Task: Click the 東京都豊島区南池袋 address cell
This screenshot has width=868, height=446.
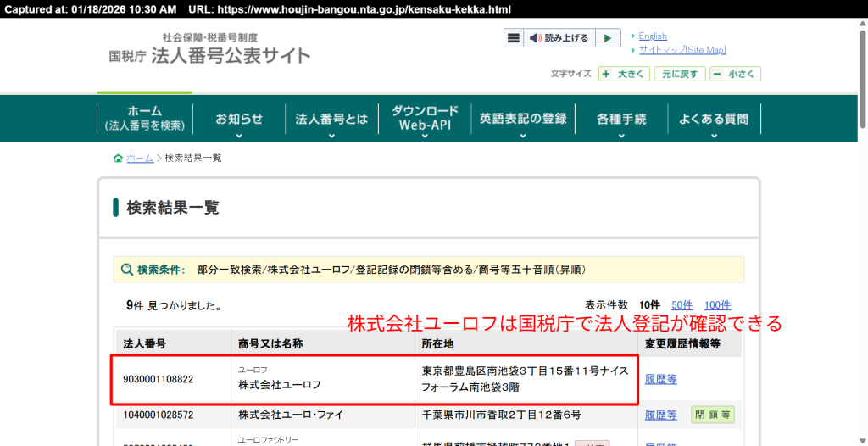Action: (x=526, y=380)
